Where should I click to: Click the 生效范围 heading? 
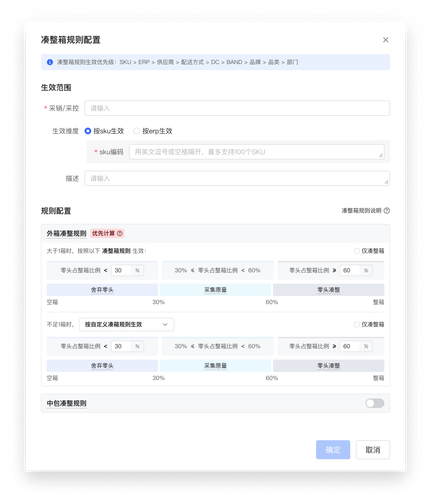(56, 88)
